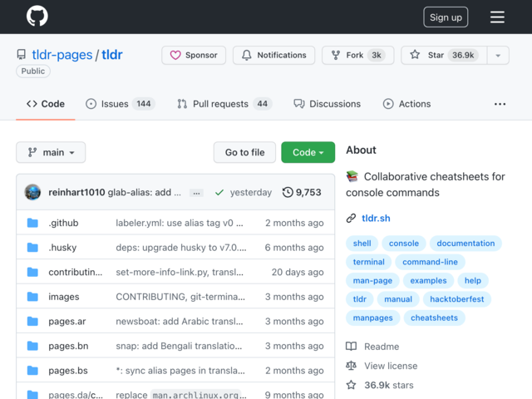Open the Readme link
The width and height of the screenshot is (532, 399).
[x=382, y=347]
